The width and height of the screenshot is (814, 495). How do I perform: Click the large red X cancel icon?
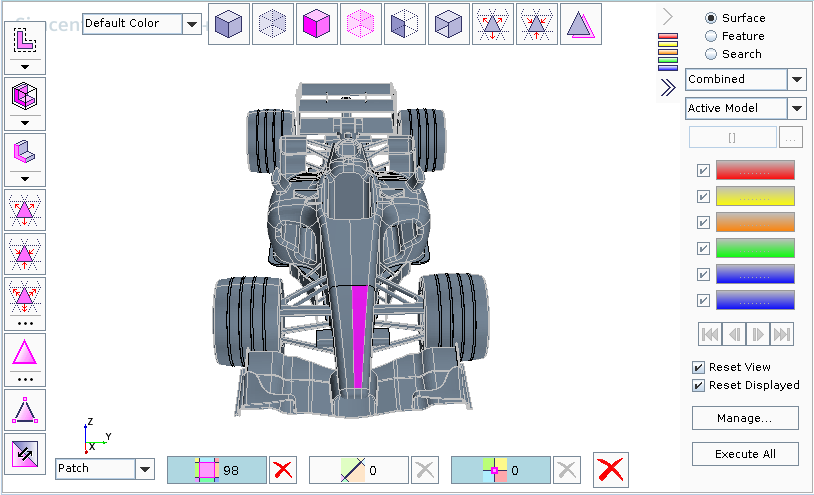(x=611, y=469)
